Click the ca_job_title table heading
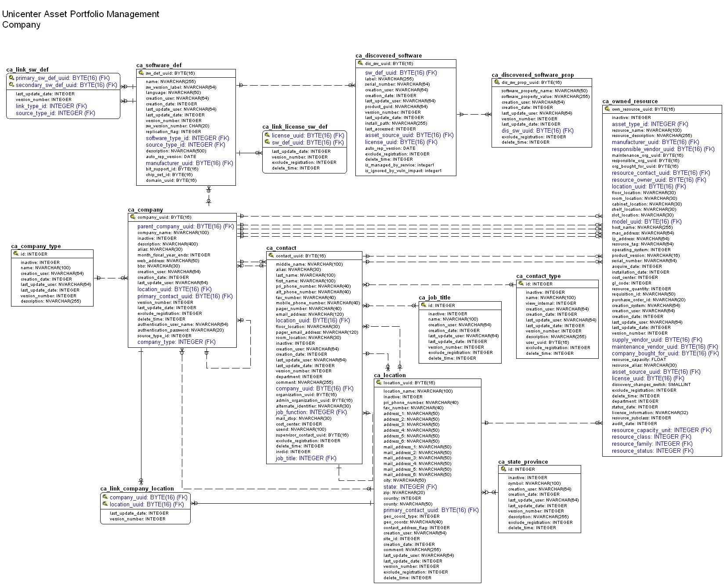Image resolution: width=727 pixels, height=588 pixels. point(434,298)
